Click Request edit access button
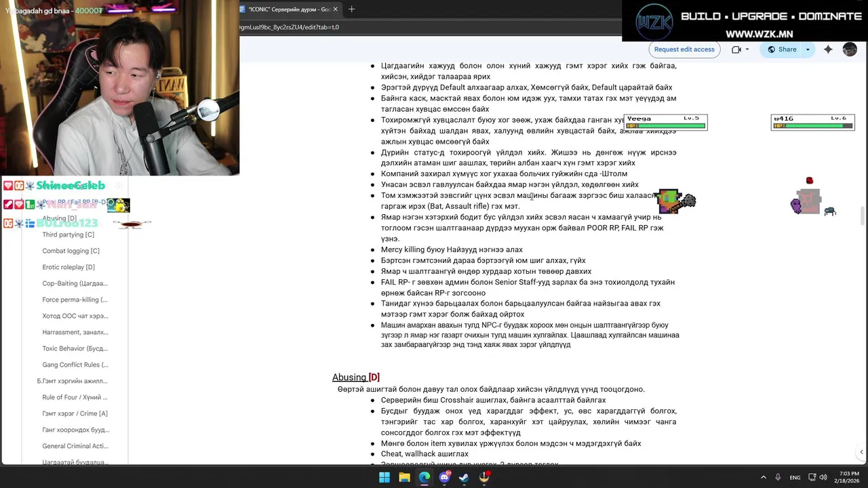This screenshot has width=868, height=488. [684, 49]
